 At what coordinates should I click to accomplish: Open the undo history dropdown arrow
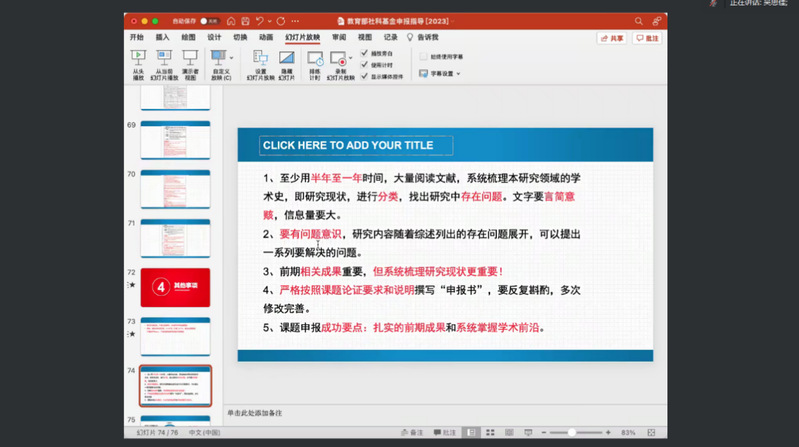[x=271, y=20]
